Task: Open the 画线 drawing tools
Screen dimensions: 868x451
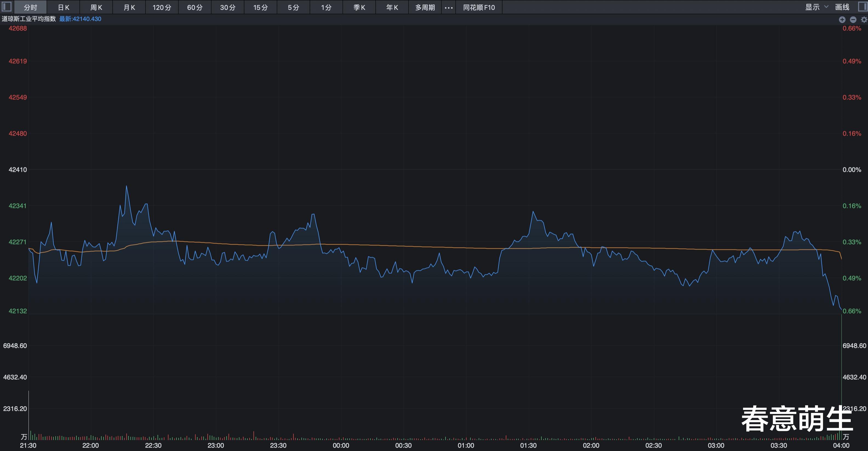Action: click(x=842, y=7)
